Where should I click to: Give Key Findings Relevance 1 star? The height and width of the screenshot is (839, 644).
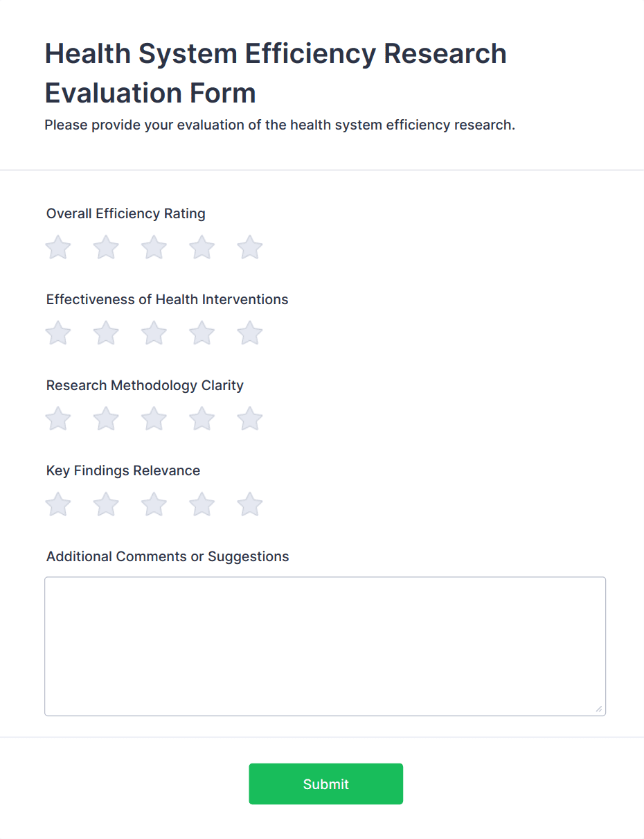point(58,504)
